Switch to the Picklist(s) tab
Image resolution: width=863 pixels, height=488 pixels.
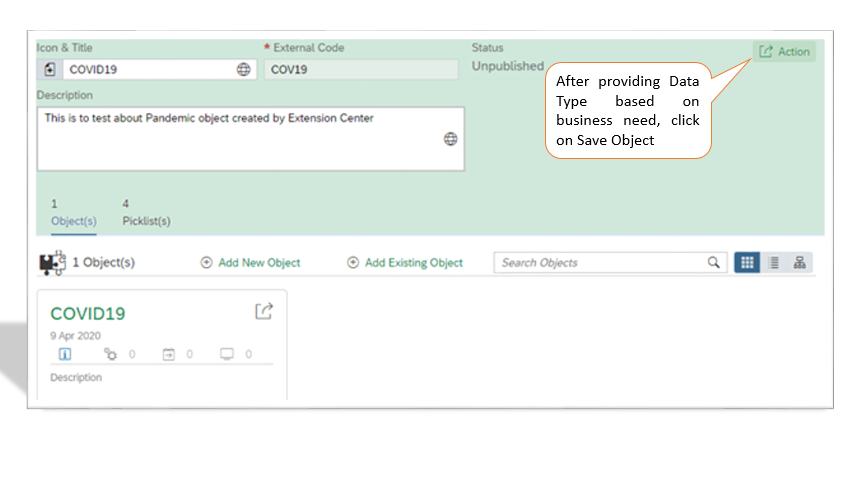click(146, 212)
